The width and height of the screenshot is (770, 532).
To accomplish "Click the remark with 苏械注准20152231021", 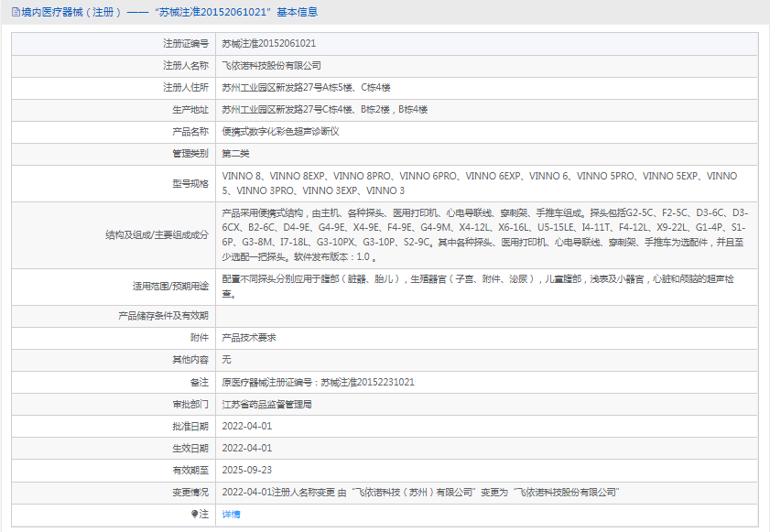I will click(x=319, y=382).
